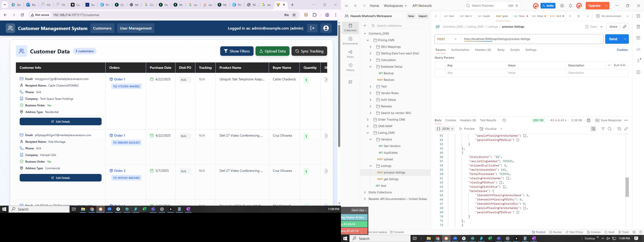Focus the request URL field

(532, 39)
